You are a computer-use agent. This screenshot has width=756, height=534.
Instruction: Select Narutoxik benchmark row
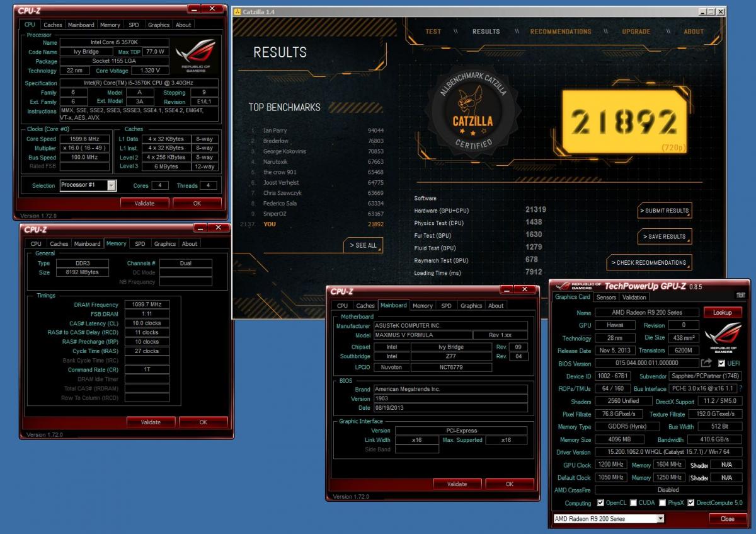point(317,162)
